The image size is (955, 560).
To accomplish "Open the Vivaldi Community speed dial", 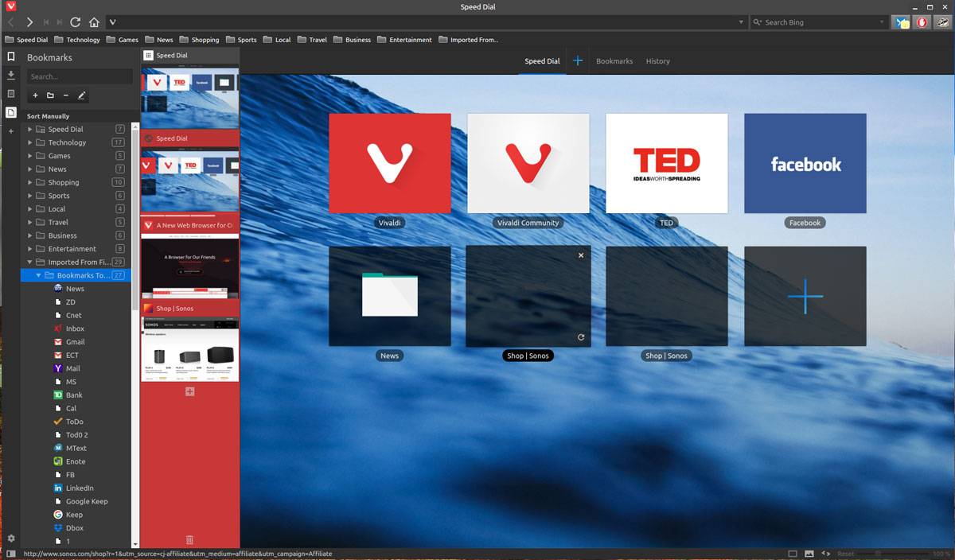I will click(528, 163).
